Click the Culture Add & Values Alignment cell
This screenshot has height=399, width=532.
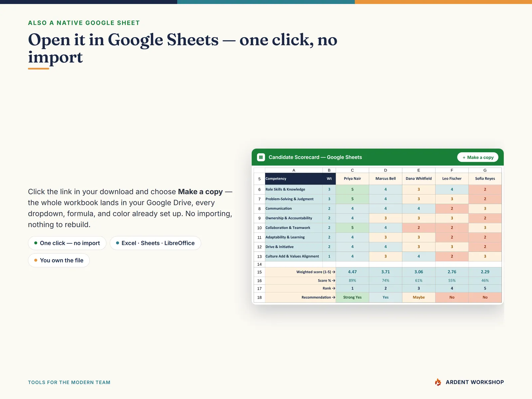pyautogui.click(x=294, y=256)
